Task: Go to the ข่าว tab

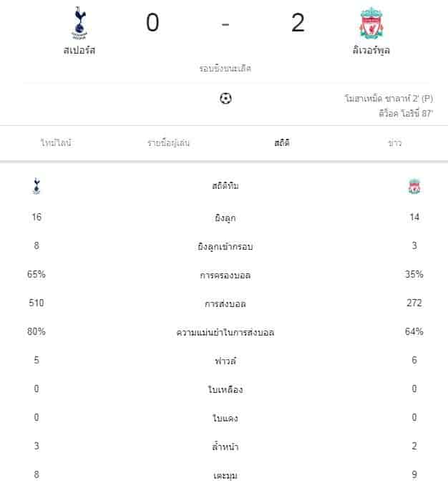Action: click(x=394, y=142)
